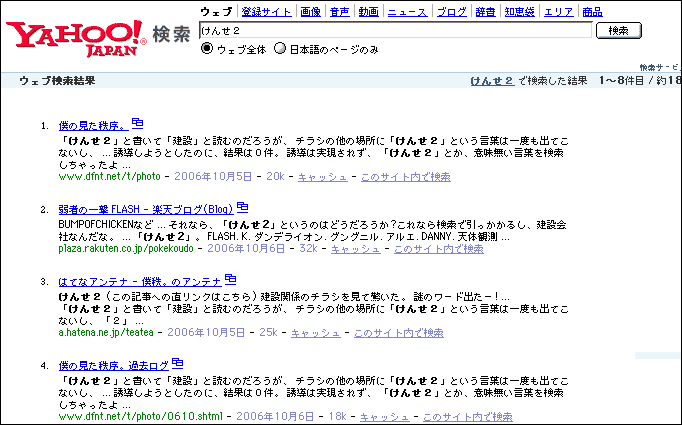This screenshot has height=425, width=682.
Task: Open the 僕の見た秩序。過去ログ result link
Action: click(113, 364)
